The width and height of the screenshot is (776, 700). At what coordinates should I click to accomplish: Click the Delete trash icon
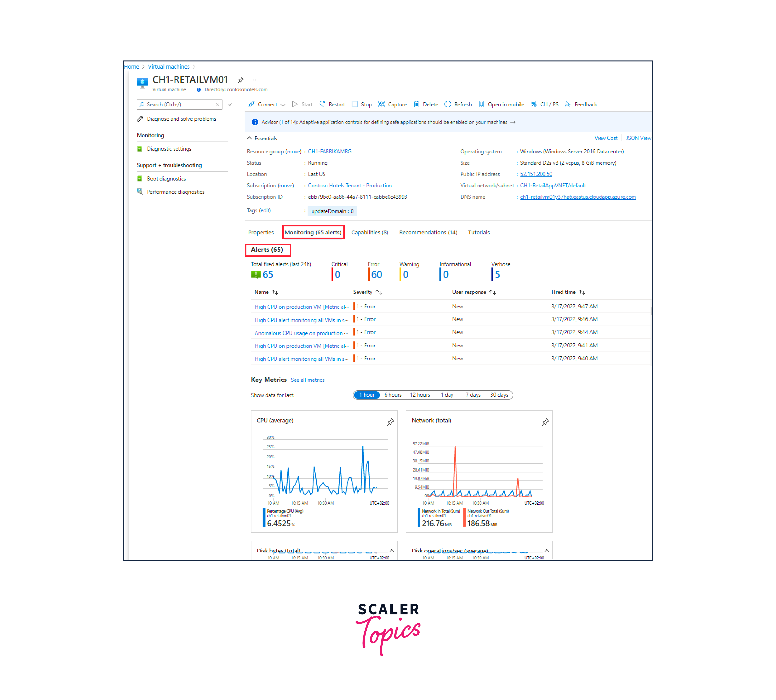(x=416, y=104)
